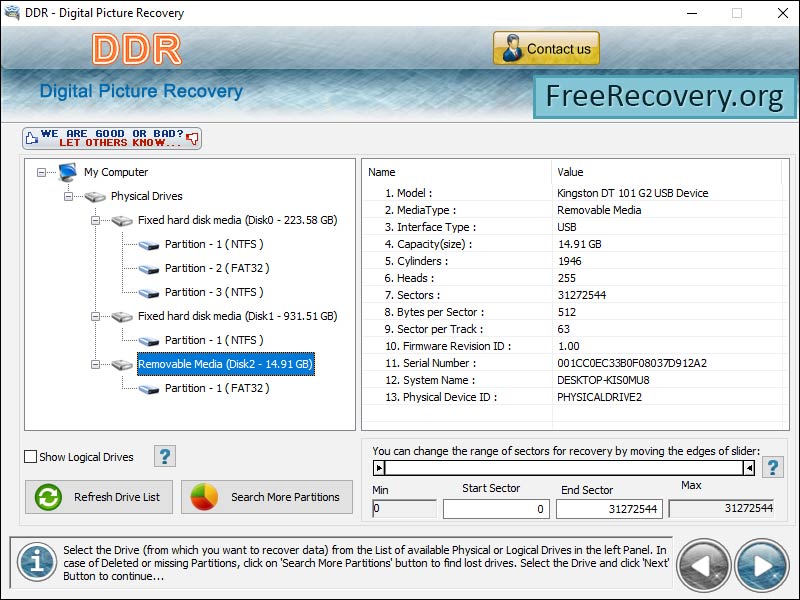This screenshot has height=600, width=800.
Task: Click the DDR logo icon
Action: pyautogui.click(x=135, y=47)
